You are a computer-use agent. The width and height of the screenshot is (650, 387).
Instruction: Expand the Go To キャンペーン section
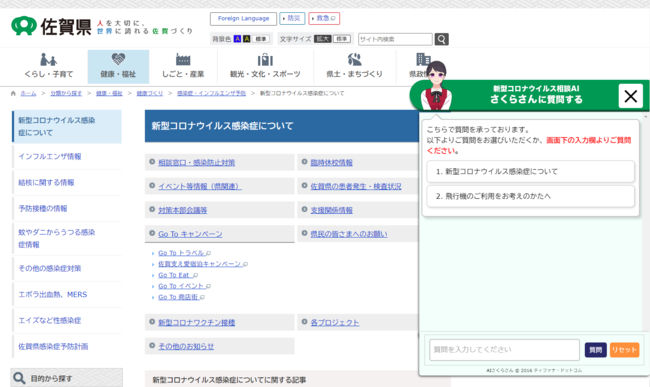[190, 234]
